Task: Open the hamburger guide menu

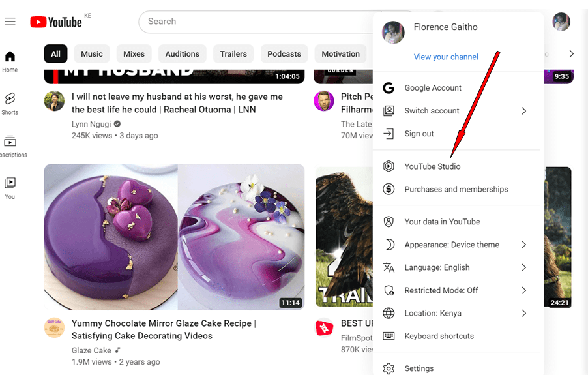Action: coord(10,22)
